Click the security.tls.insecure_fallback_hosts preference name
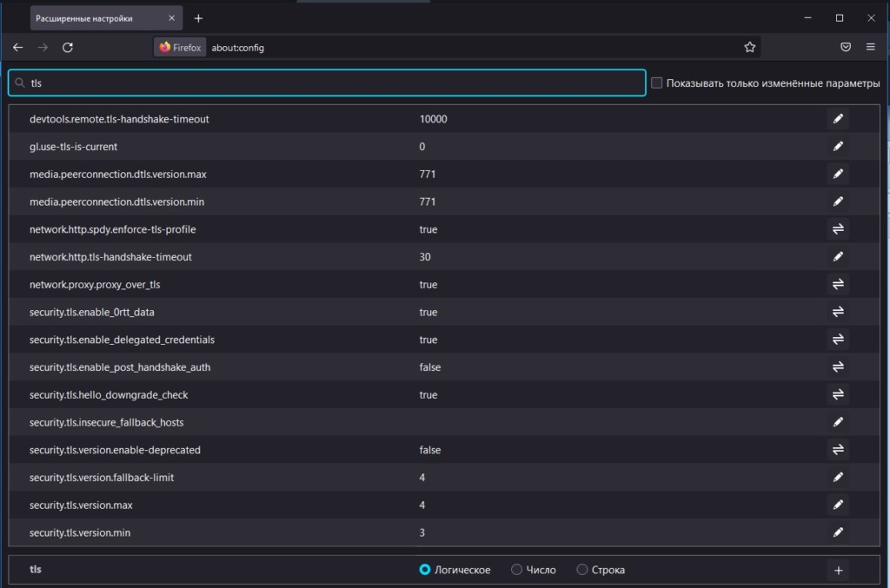This screenshot has height=588, width=890. [107, 422]
